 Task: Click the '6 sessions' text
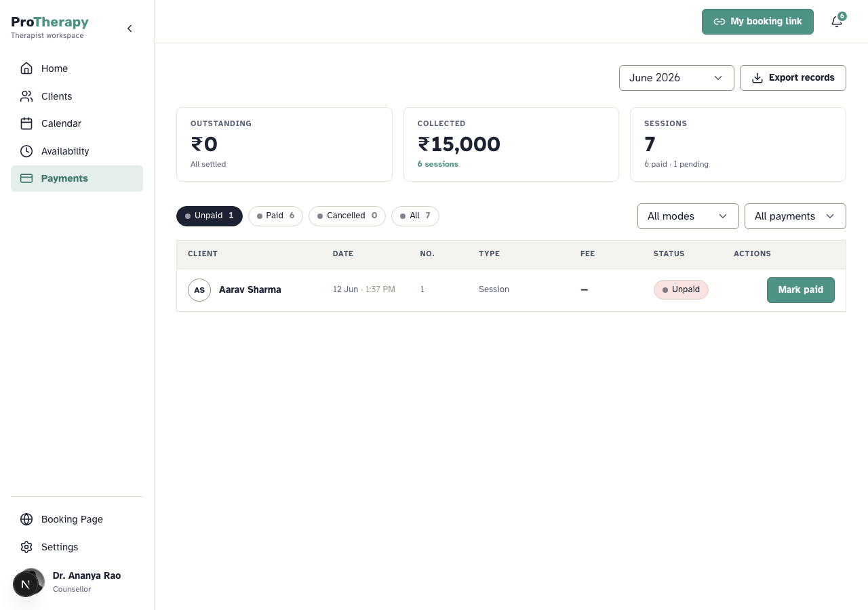[x=438, y=164]
